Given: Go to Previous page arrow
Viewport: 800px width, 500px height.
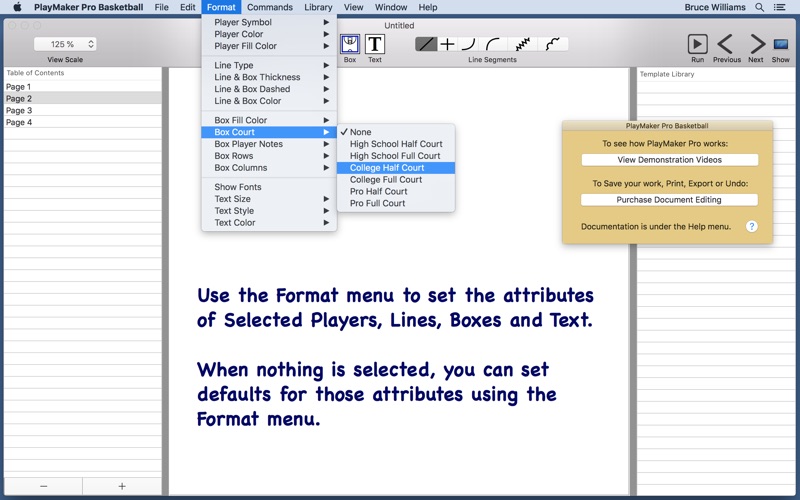Looking at the screenshot, I should [x=725, y=44].
